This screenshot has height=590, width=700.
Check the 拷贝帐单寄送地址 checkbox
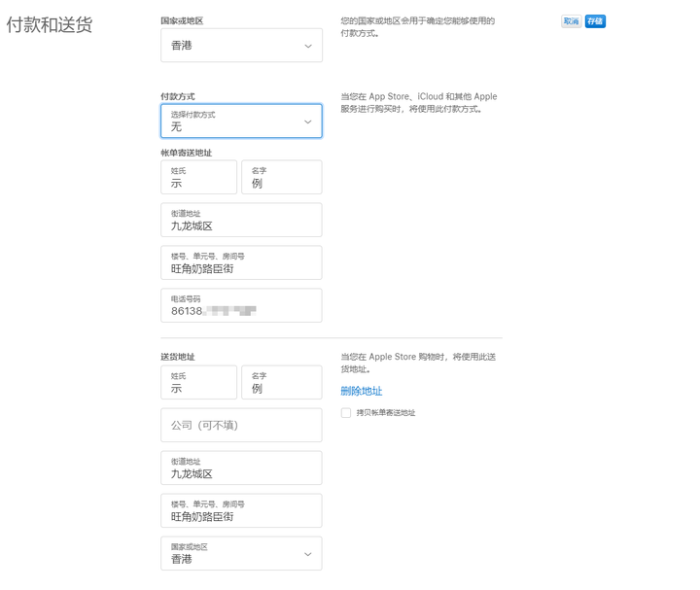(x=346, y=413)
